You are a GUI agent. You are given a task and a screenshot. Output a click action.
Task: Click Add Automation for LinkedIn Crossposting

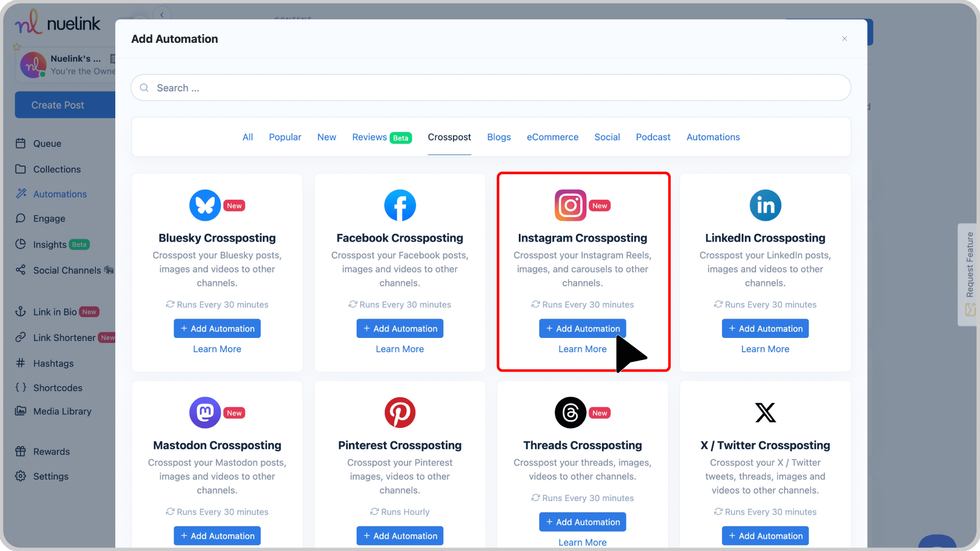tap(765, 328)
